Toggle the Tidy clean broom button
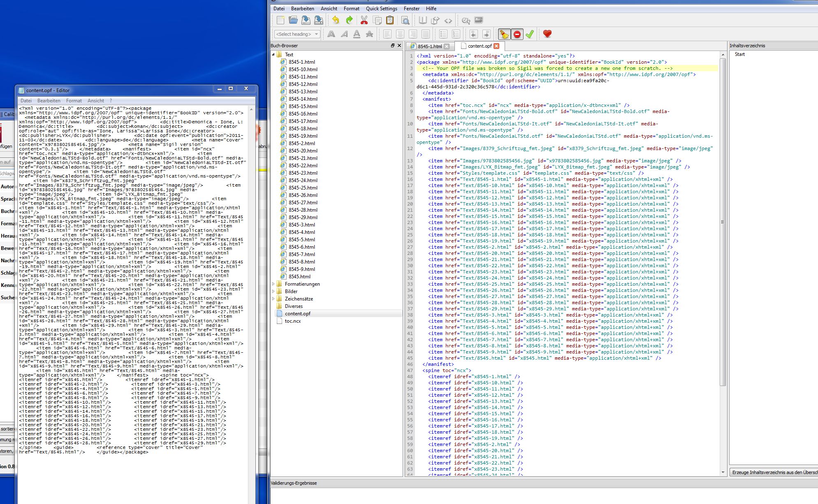 click(504, 34)
